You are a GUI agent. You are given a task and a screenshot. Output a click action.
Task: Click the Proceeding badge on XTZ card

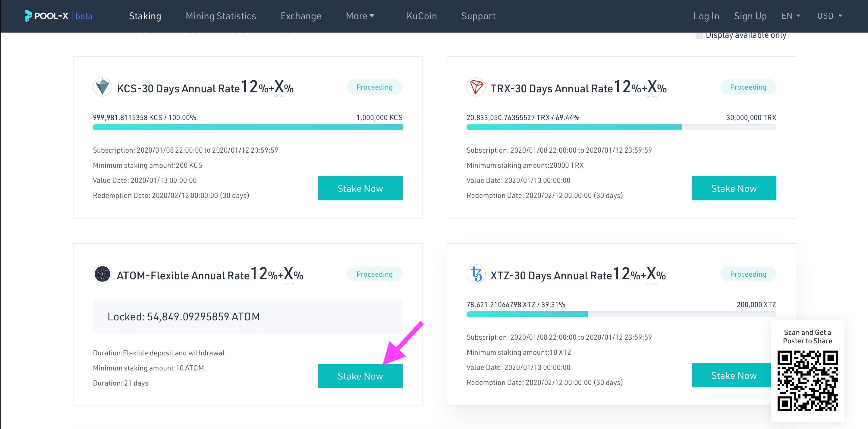tap(748, 274)
